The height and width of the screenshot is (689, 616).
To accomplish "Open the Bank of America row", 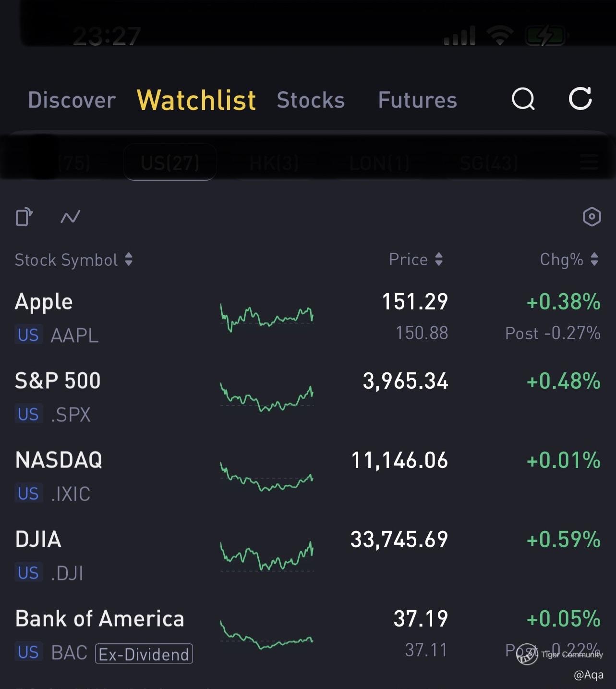I will click(308, 635).
